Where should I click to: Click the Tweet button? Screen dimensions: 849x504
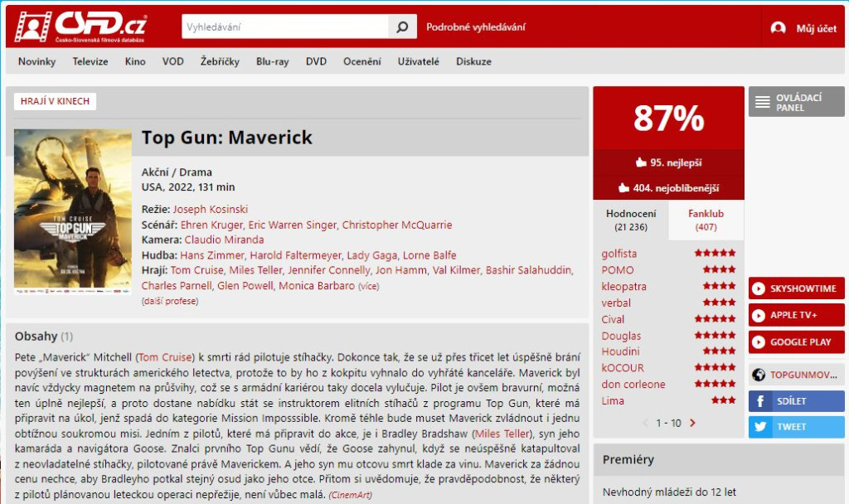coord(797,427)
